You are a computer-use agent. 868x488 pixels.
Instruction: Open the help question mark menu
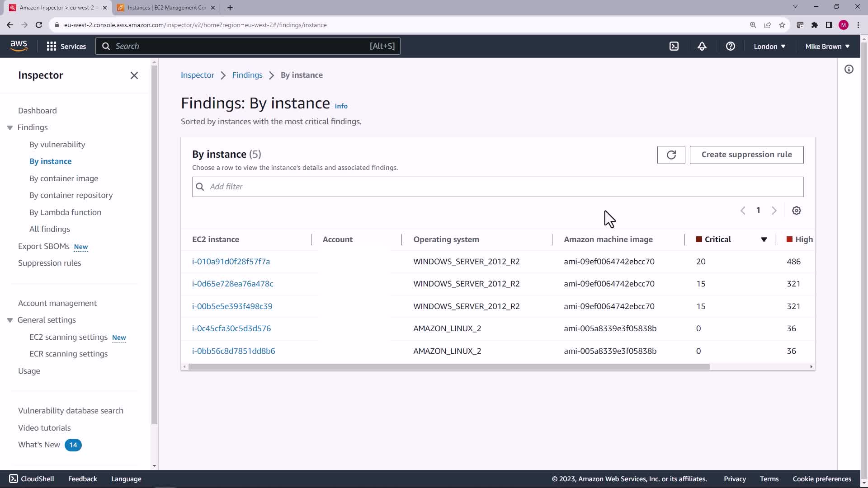(730, 46)
